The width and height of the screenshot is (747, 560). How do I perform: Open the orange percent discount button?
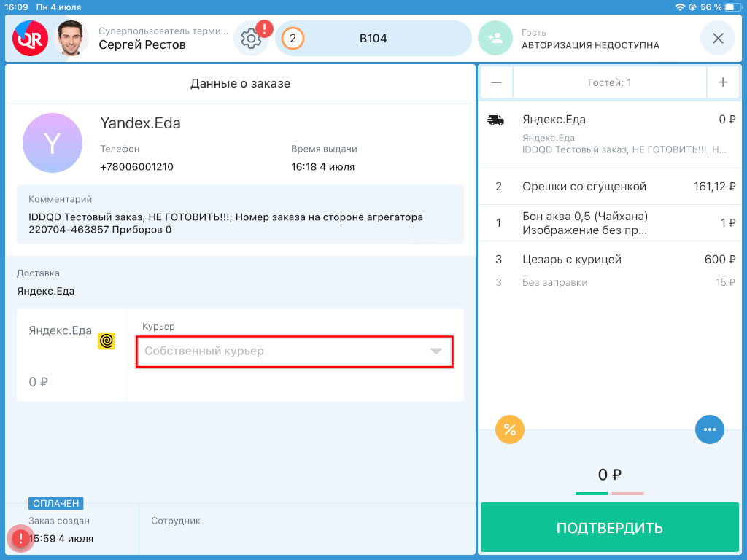click(510, 429)
